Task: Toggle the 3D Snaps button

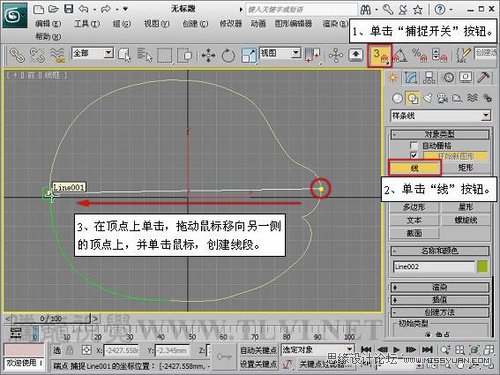Action: (x=380, y=55)
